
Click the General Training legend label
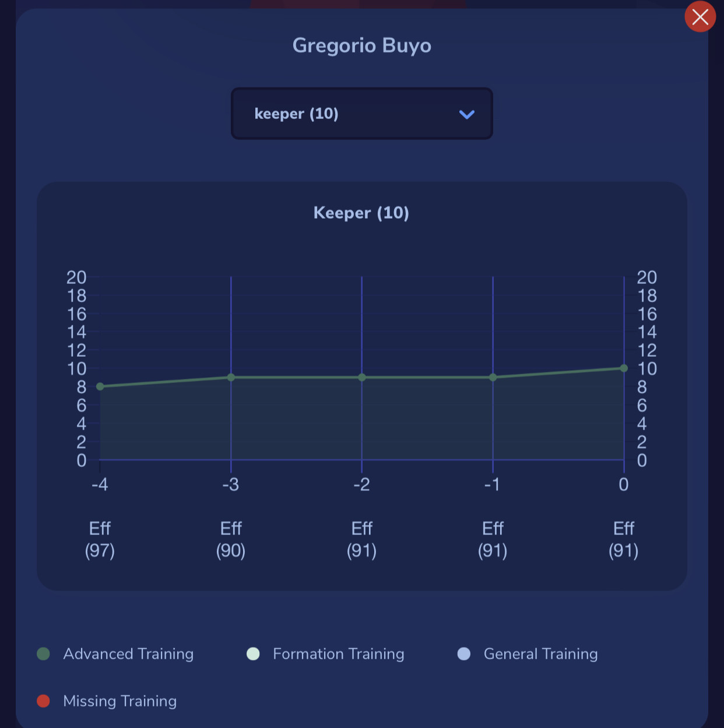click(x=541, y=654)
